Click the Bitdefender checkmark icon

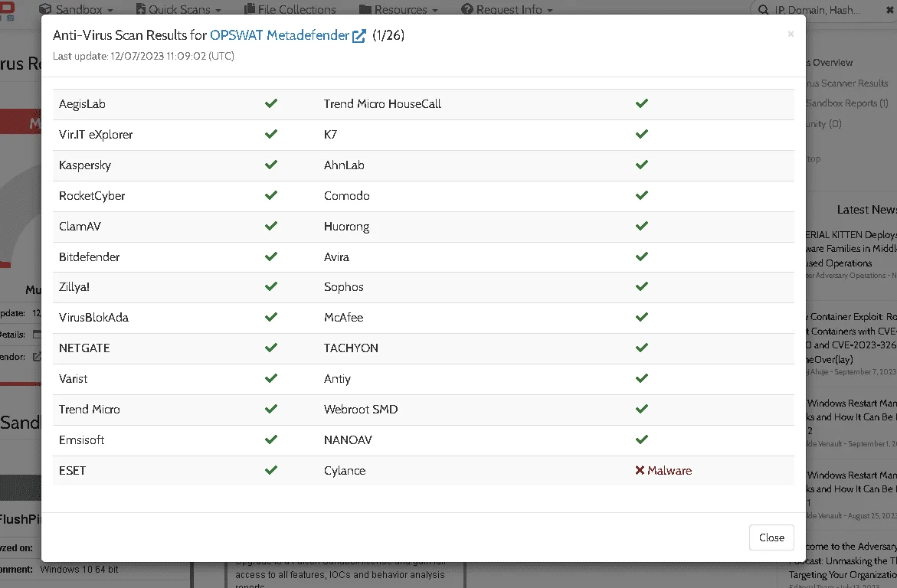point(271,256)
